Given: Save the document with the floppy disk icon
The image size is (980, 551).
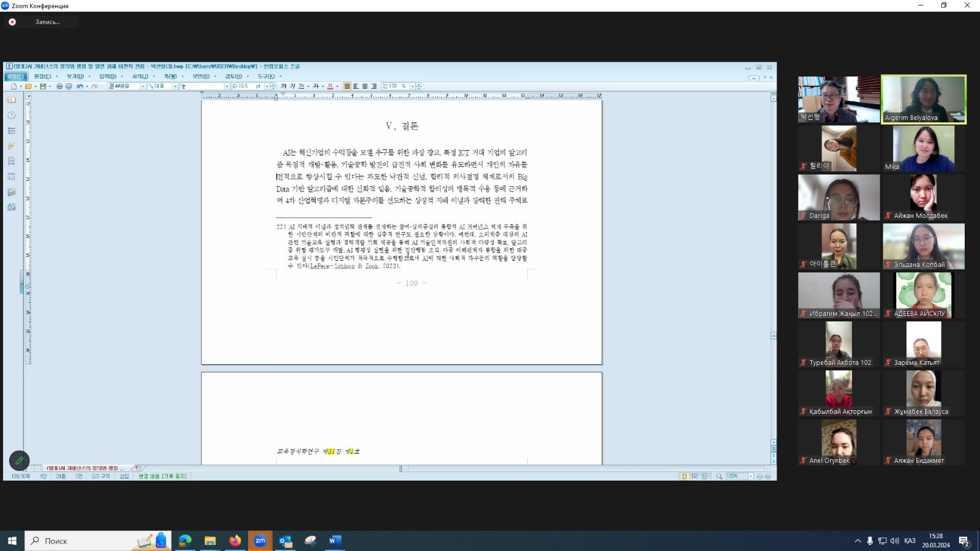Looking at the screenshot, I should pyautogui.click(x=43, y=86).
